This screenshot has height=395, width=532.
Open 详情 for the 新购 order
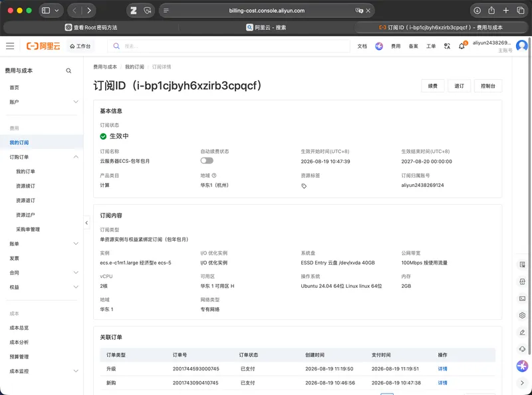pos(442,383)
